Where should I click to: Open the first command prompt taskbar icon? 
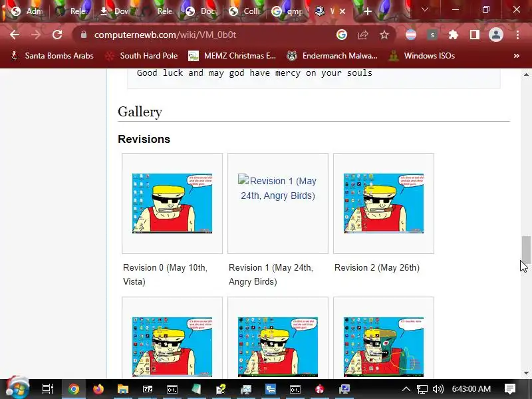[172, 389]
